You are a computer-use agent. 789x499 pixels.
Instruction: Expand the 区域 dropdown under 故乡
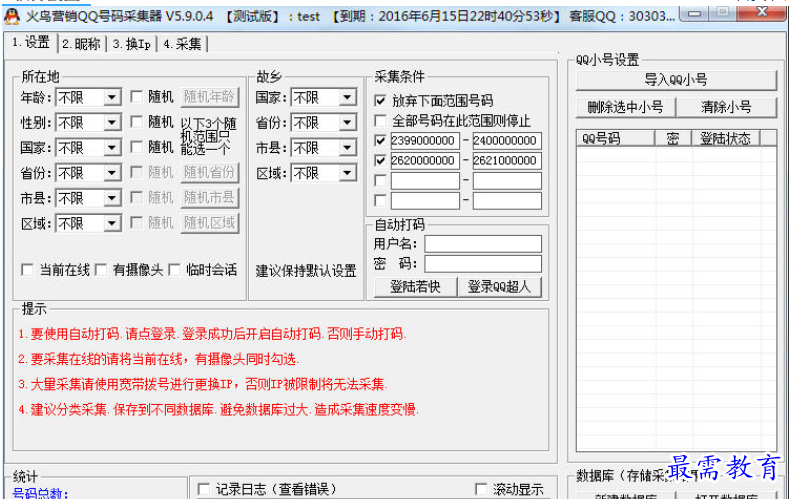(x=347, y=173)
